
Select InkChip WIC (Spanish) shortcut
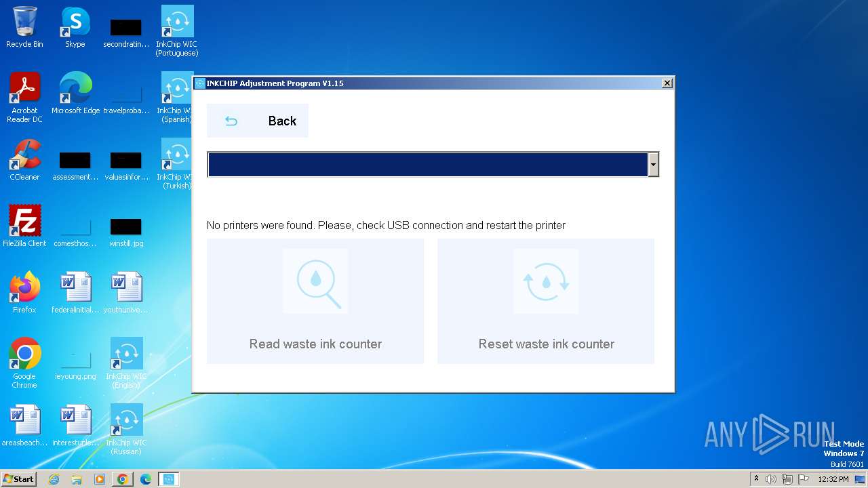[x=175, y=98]
